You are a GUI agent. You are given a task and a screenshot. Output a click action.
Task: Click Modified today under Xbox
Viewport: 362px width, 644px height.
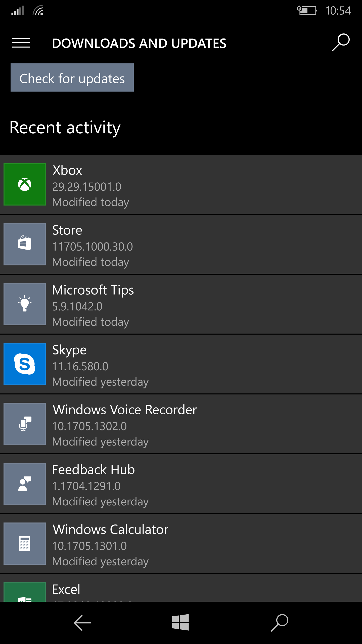[91, 202]
